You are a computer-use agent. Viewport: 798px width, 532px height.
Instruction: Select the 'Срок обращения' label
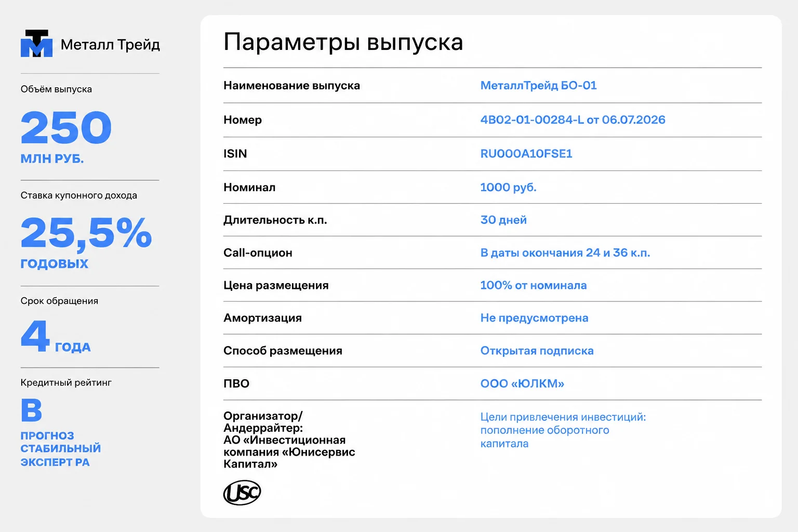coord(59,301)
